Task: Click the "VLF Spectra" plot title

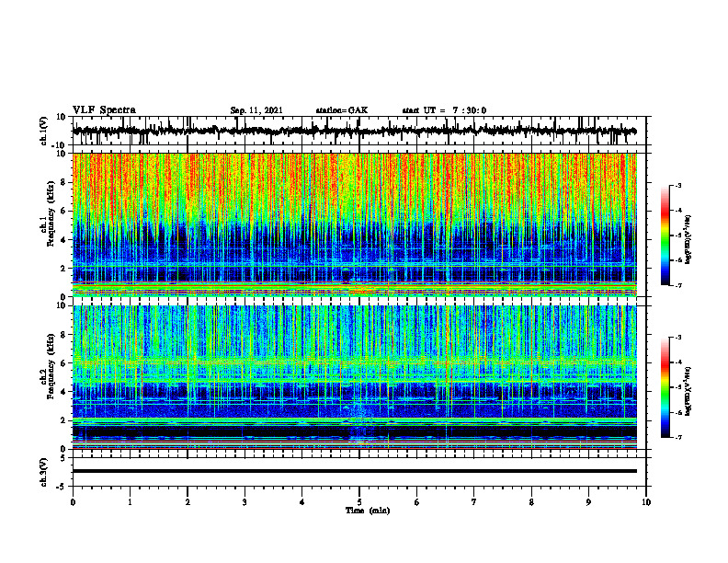Action: click(x=104, y=110)
